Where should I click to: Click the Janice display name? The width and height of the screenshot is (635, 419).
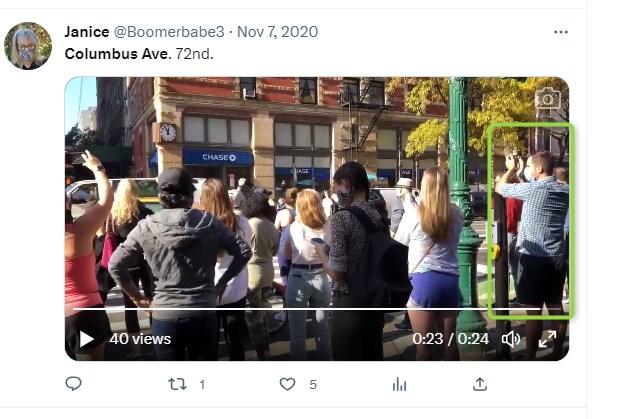[x=87, y=32]
